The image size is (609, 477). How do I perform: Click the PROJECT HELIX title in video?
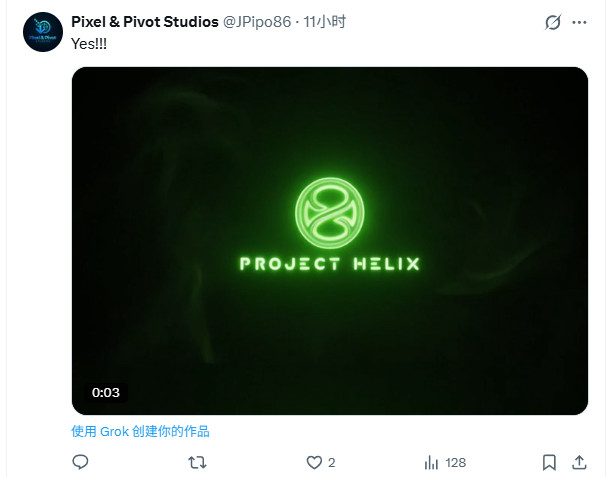(x=329, y=264)
